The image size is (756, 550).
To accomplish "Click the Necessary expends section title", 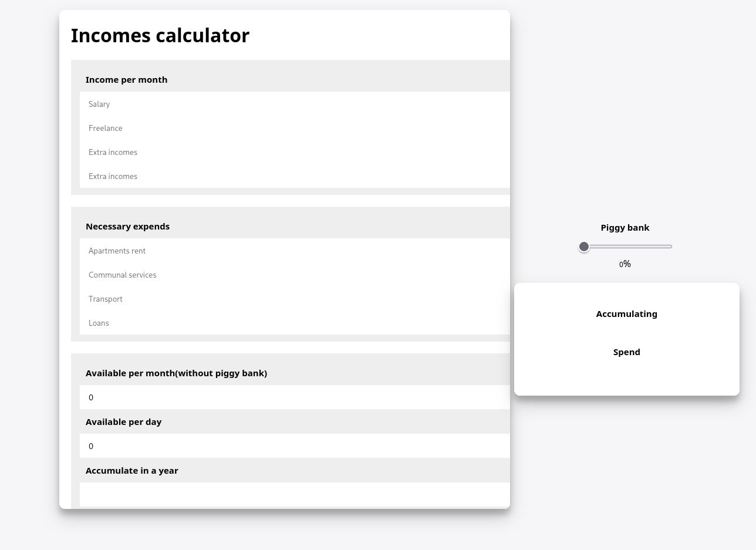I will (x=128, y=227).
